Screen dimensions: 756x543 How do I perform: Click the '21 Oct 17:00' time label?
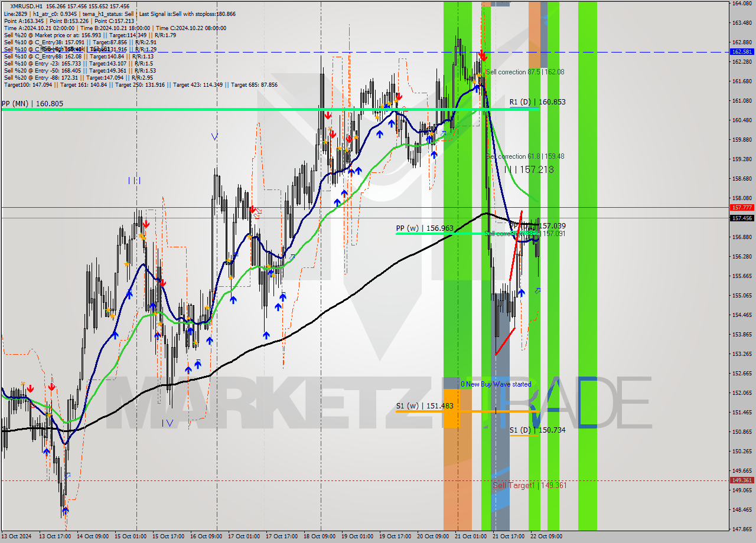pos(509,537)
